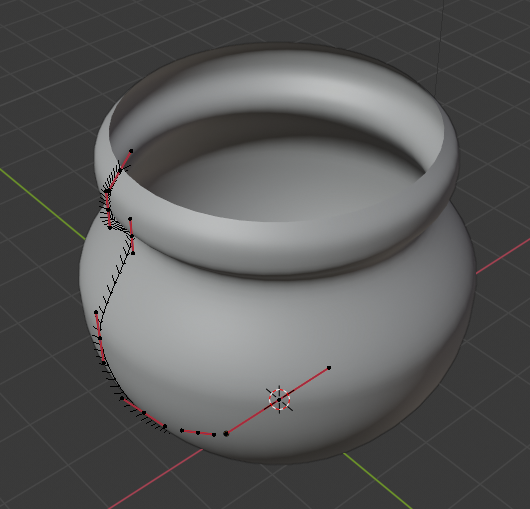Select the topmost curve handle point inside the pot rim
Image resolution: width=530 pixels, height=509 pixels.
[131, 151]
